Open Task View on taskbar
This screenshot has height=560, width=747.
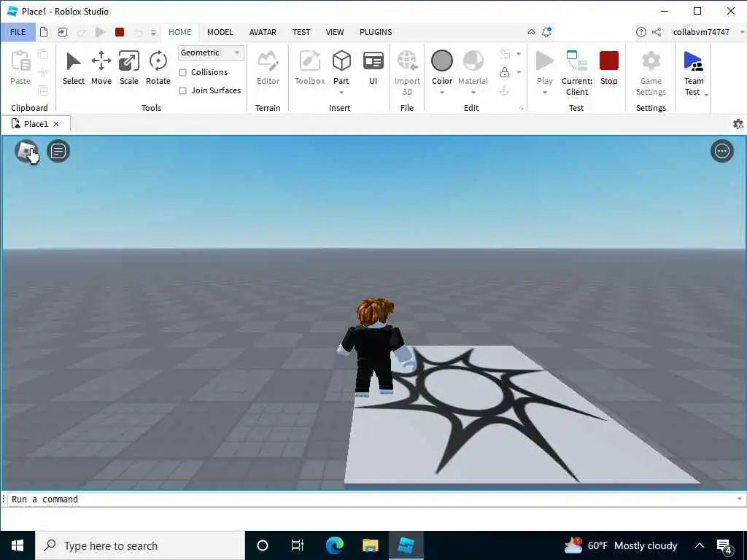pos(298,545)
